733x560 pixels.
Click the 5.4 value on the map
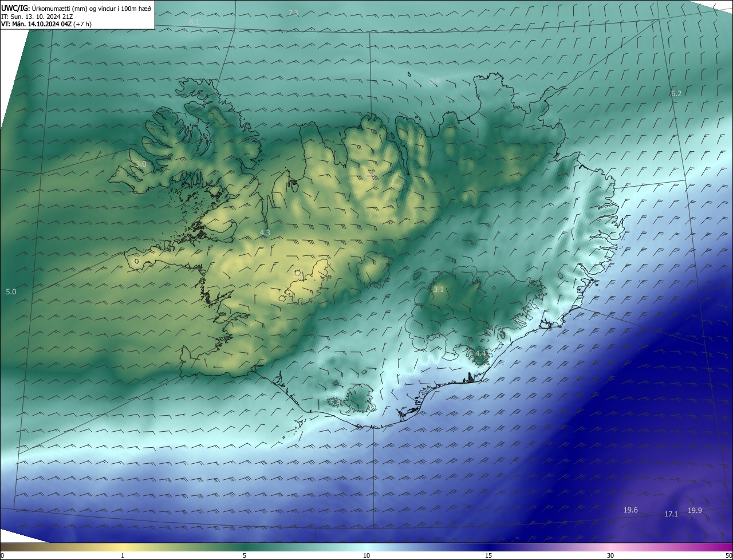[x=336, y=403]
